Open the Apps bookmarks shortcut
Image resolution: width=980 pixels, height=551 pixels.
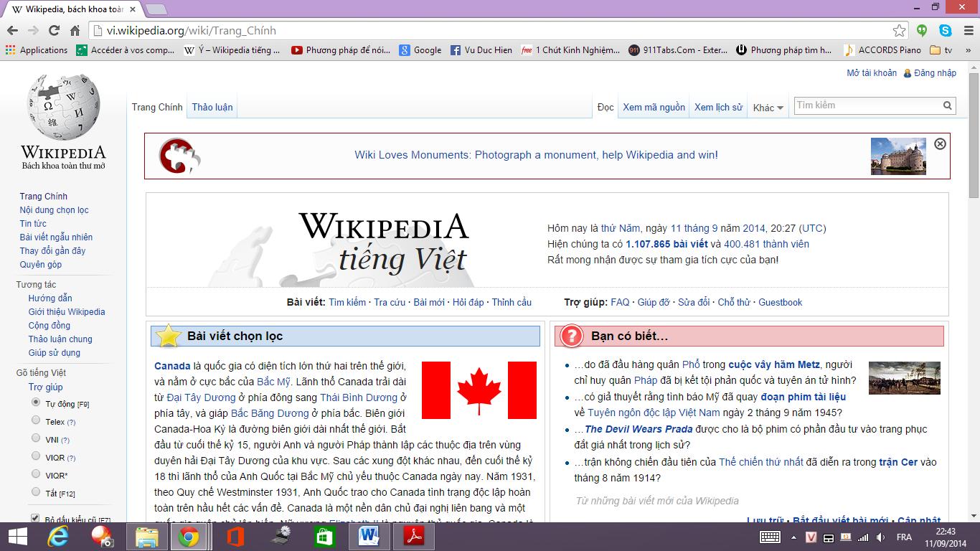coord(37,50)
